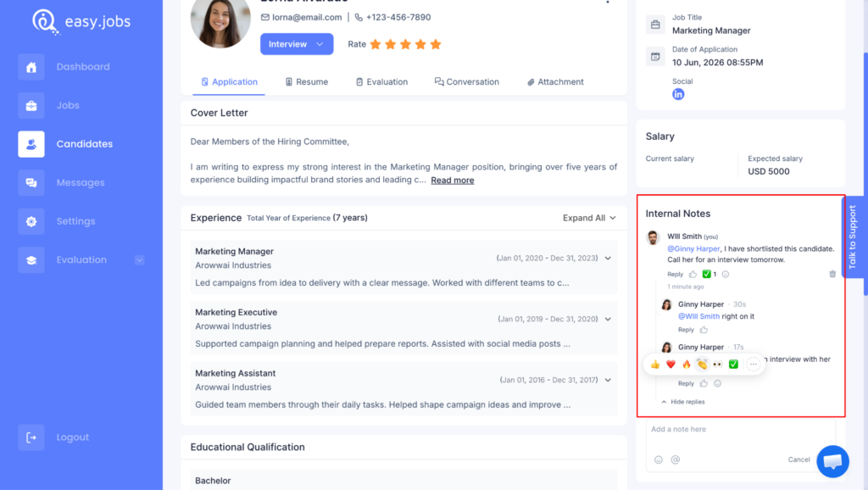Click the page vertical scrollbar
The height and width of the screenshot is (490, 868).
[x=865, y=175]
